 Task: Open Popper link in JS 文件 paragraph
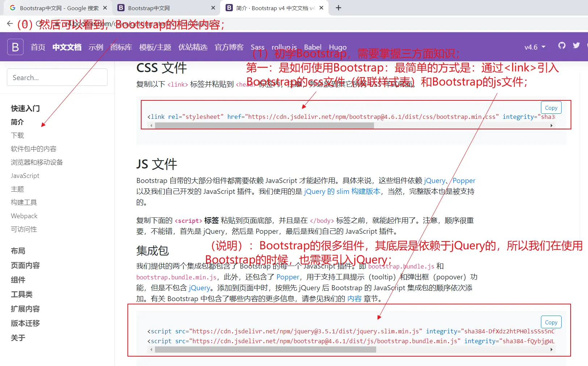(x=464, y=180)
